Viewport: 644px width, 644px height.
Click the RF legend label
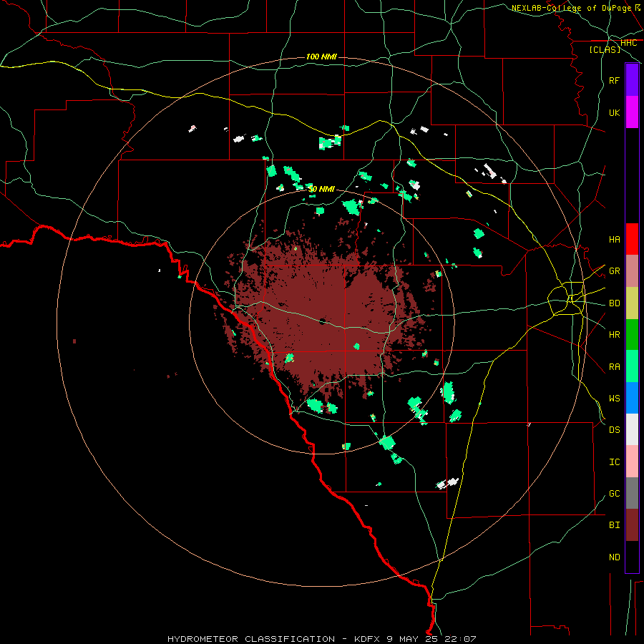tap(614, 80)
